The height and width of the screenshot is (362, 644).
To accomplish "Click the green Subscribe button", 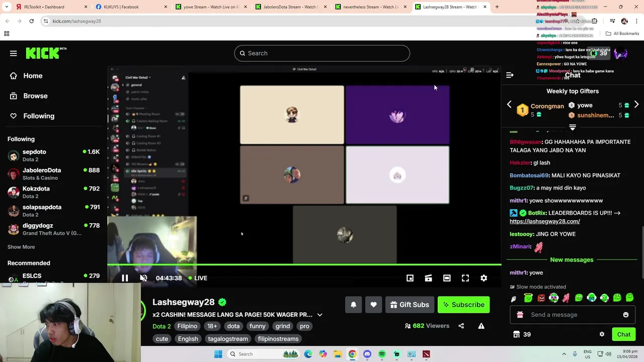I will (463, 305).
